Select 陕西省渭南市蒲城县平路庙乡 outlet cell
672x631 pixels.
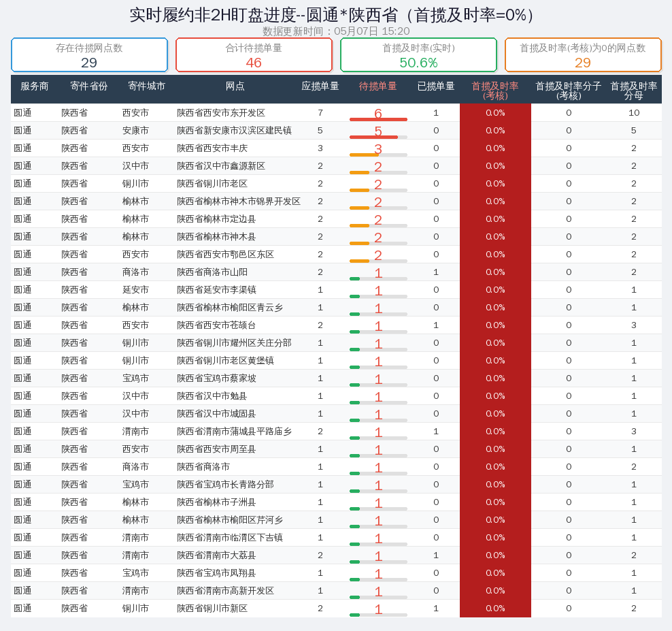[x=234, y=431]
